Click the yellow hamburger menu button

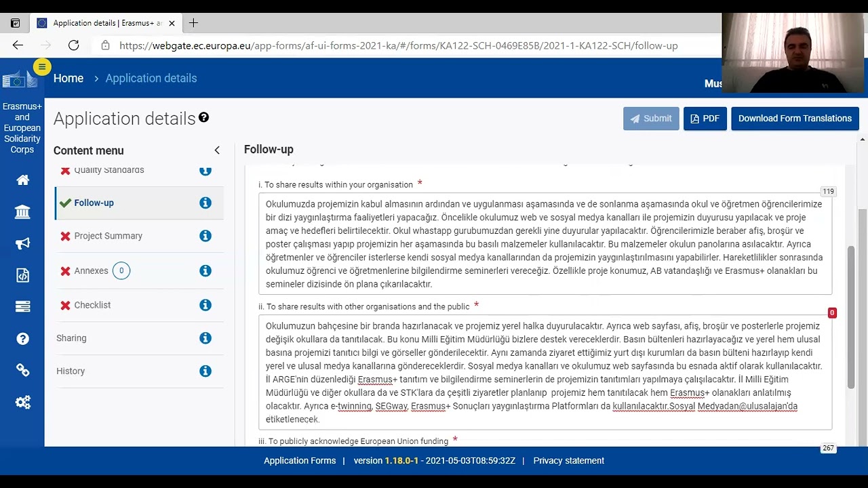point(42,66)
